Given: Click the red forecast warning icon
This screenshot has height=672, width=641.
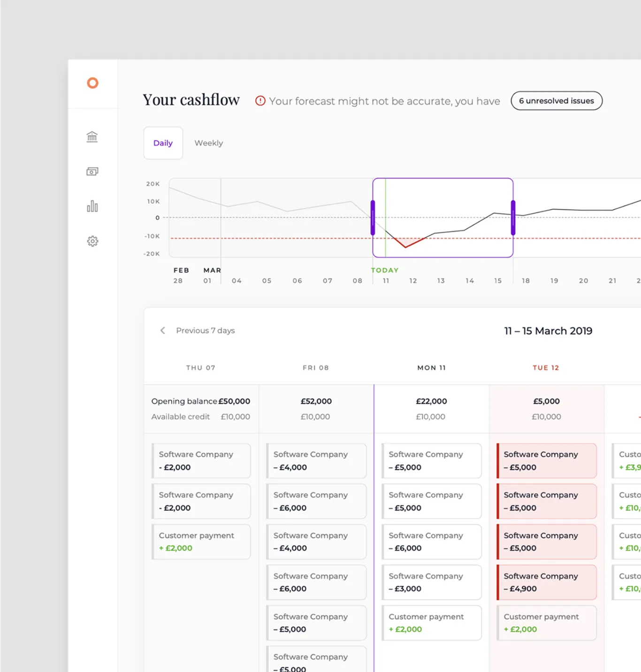Looking at the screenshot, I should 260,101.
